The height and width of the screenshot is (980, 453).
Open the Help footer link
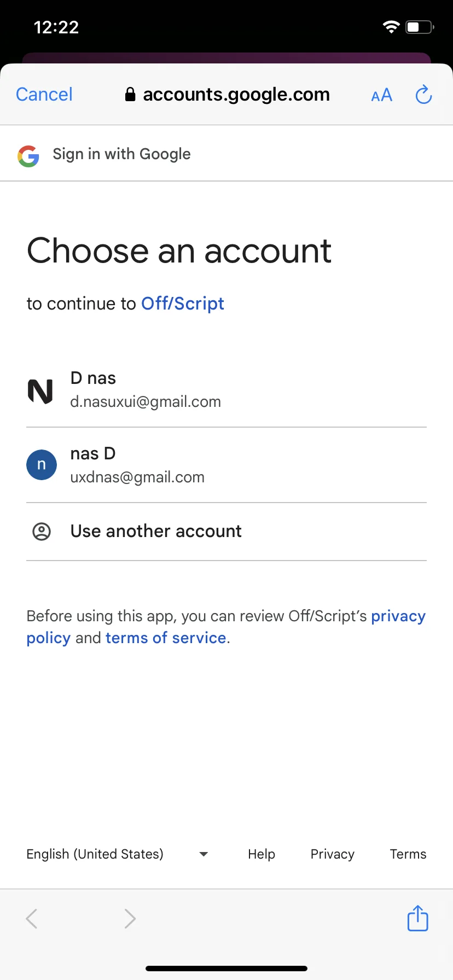262,854
